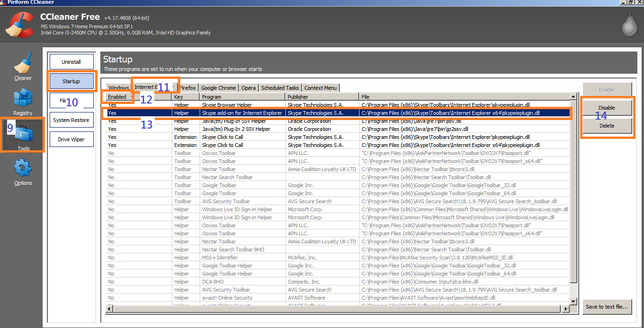Switch to the Opera tab
This screenshot has width=644, height=328.
point(248,88)
